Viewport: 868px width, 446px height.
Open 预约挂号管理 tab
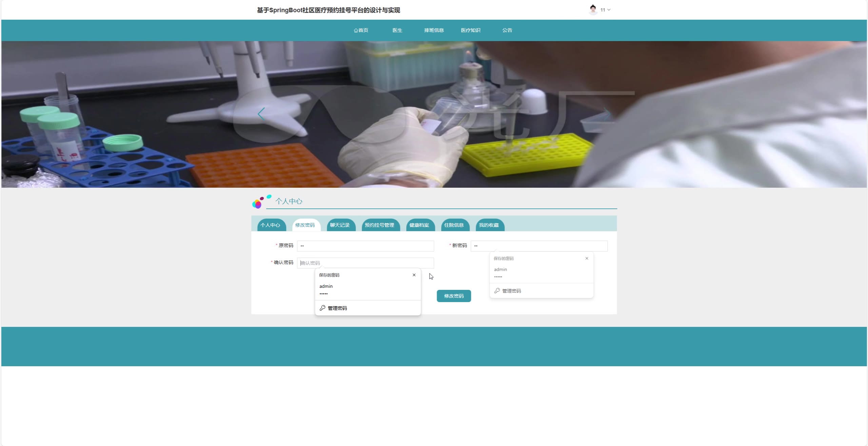tap(379, 225)
